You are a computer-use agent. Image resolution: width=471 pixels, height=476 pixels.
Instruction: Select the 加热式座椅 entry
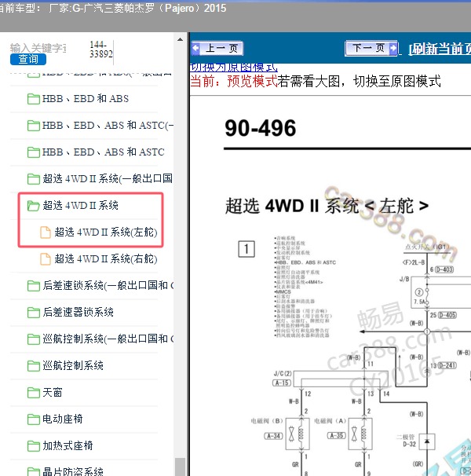tap(68, 445)
